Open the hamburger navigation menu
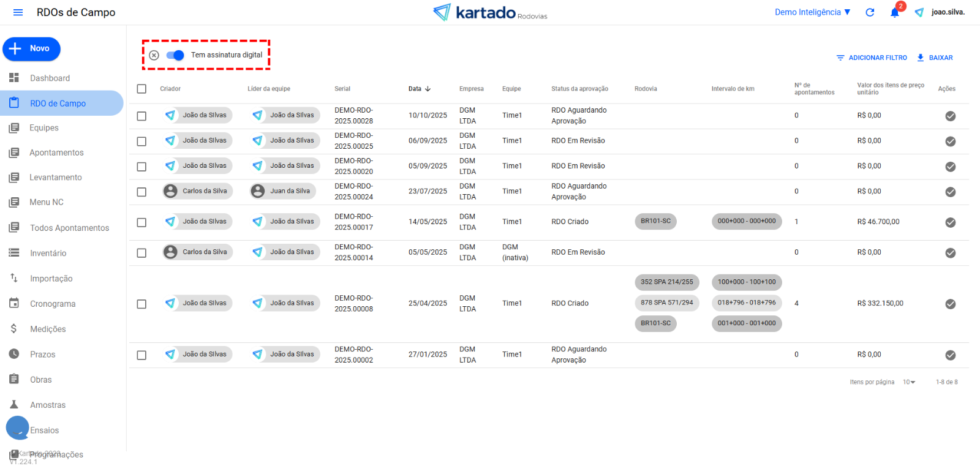This screenshot has width=980, height=474. [x=18, y=12]
